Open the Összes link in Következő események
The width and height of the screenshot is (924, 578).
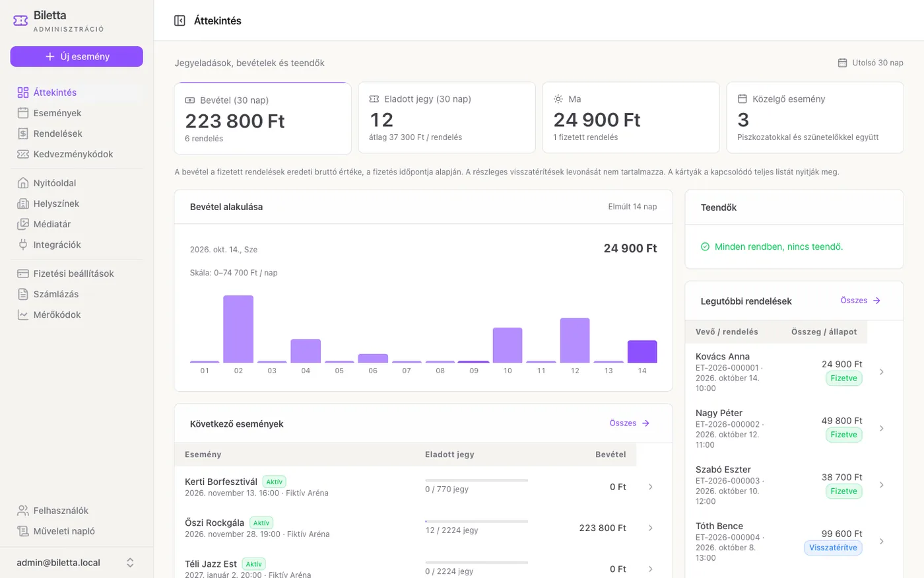pyautogui.click(x=630, y=423)
